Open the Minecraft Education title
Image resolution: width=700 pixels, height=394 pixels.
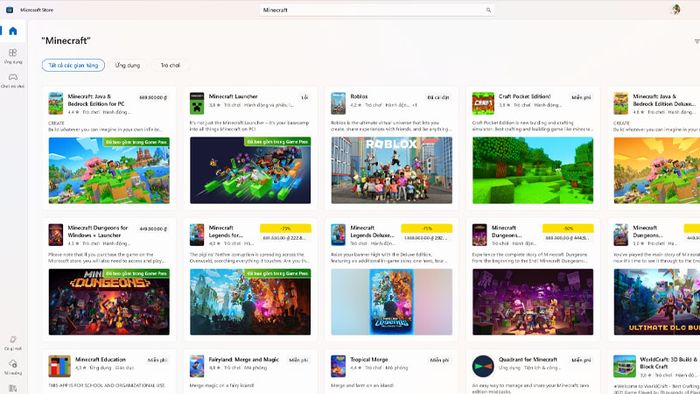coord(100,359)
